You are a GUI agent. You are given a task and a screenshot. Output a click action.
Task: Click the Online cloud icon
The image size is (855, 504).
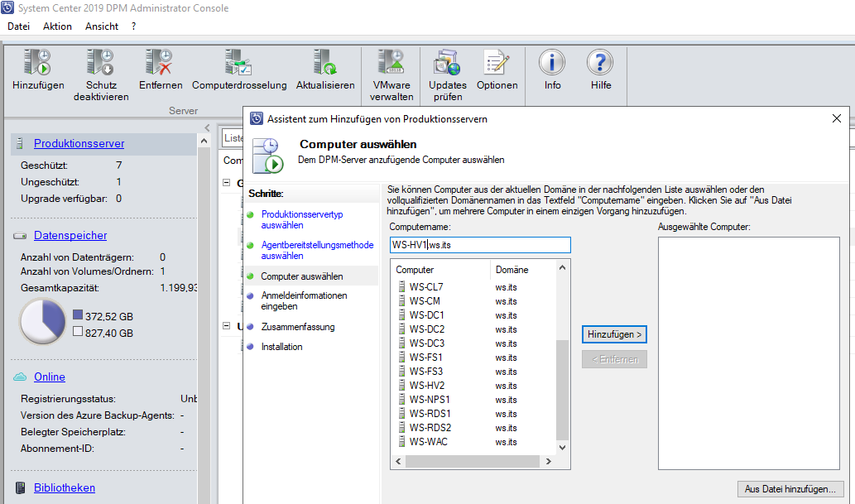click(20, 377)
